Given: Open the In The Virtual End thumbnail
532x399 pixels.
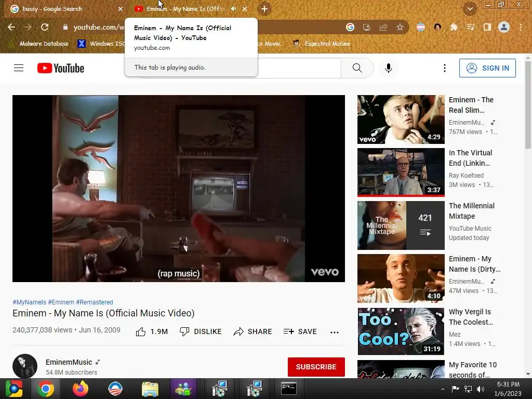Looking at the screenshot, I should point(401,172).
